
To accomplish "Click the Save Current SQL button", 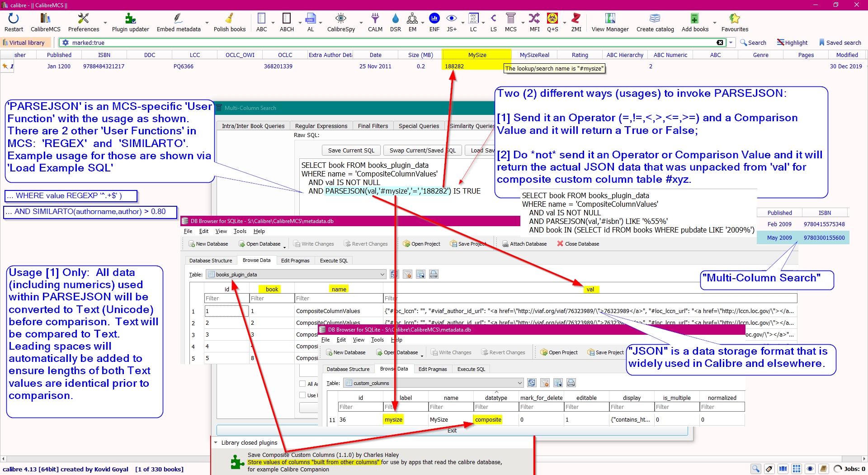I will coord(351,150).
